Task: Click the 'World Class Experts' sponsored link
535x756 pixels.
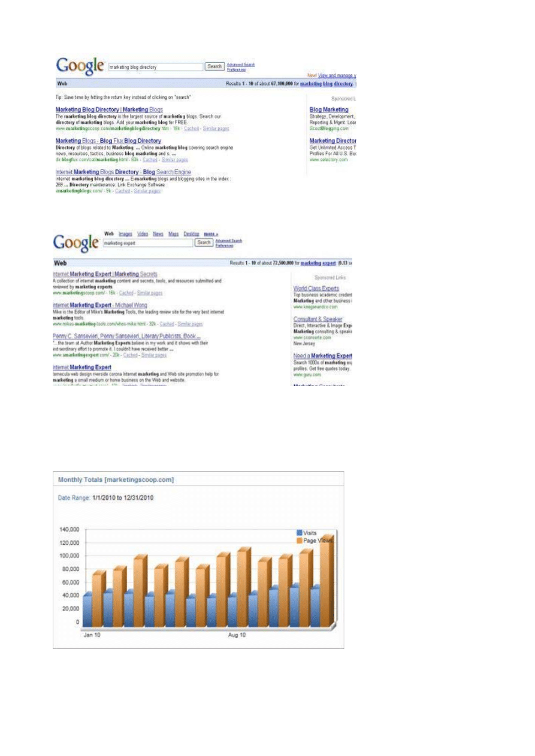Action: point(316,289)
